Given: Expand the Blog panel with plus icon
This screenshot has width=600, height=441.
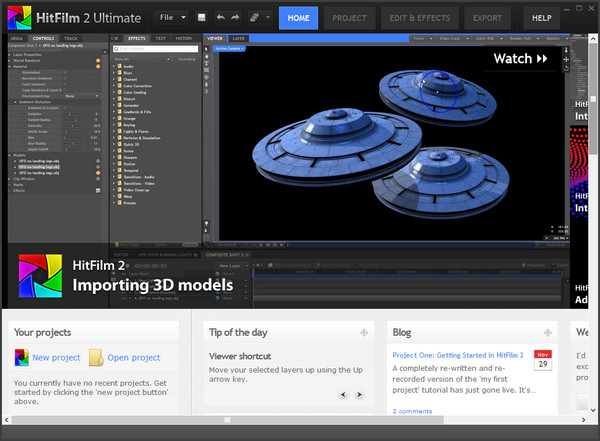Looking at the screenshot, I should 548,332.
